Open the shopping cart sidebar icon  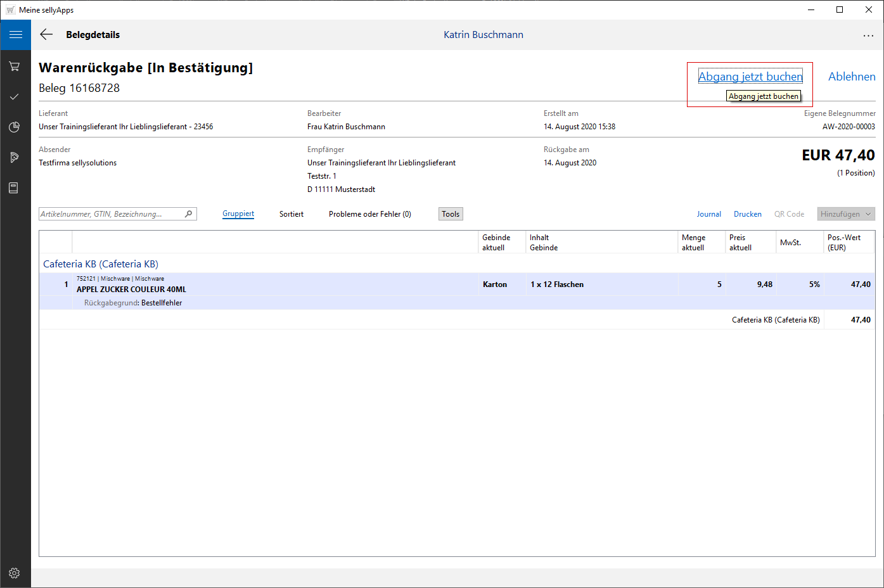15,66
